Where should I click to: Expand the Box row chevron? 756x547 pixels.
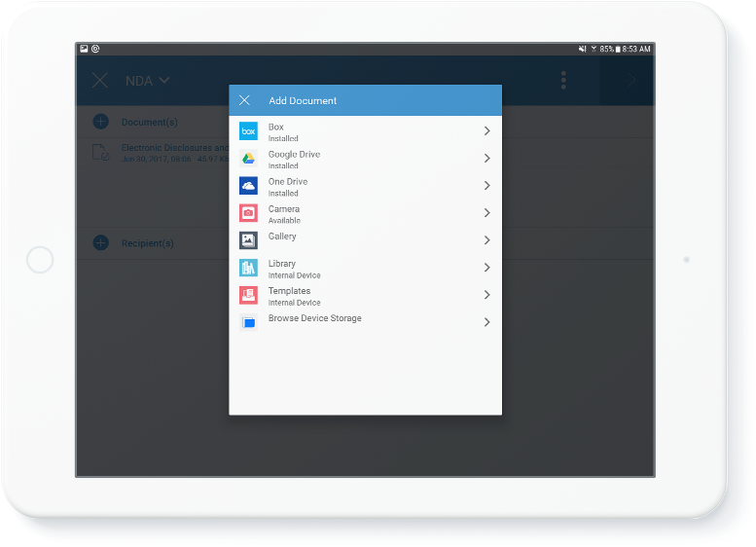pyautogui.click(x=486, y=131)
